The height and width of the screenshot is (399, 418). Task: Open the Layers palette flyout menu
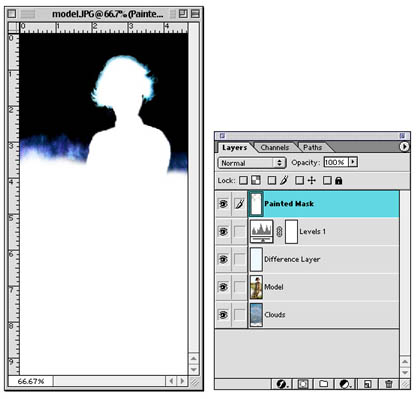tap(404, 147)
